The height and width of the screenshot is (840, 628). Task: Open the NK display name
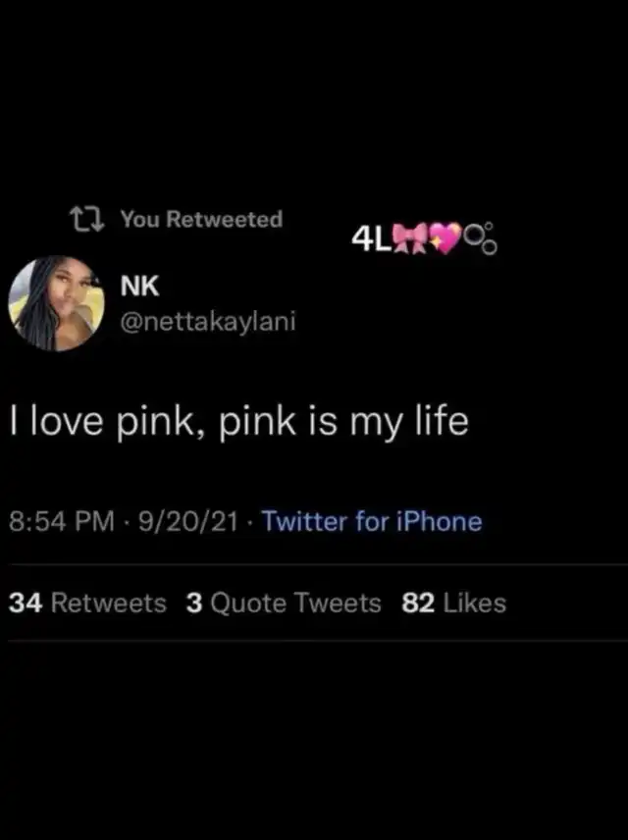coord(139,286)
